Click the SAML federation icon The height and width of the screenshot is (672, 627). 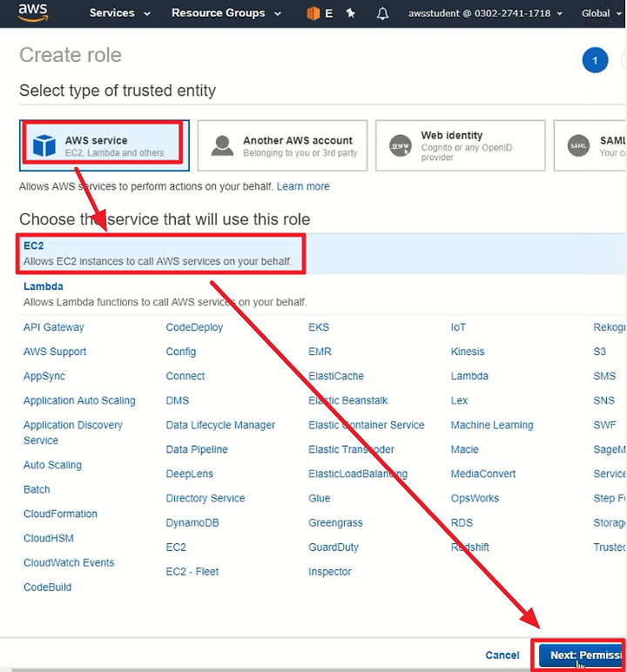(x=578, y=145)
